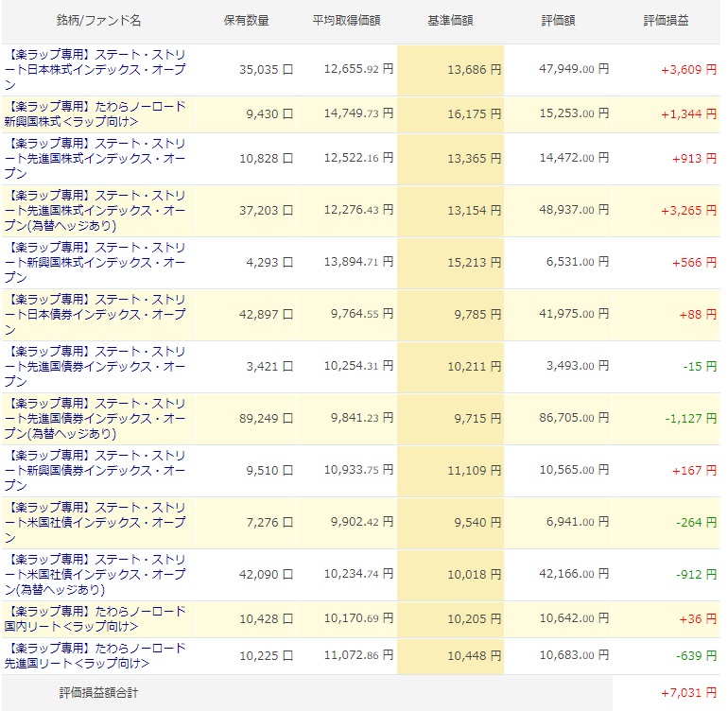Click valuation 47,949.00 円

click(x=574, y=69)
